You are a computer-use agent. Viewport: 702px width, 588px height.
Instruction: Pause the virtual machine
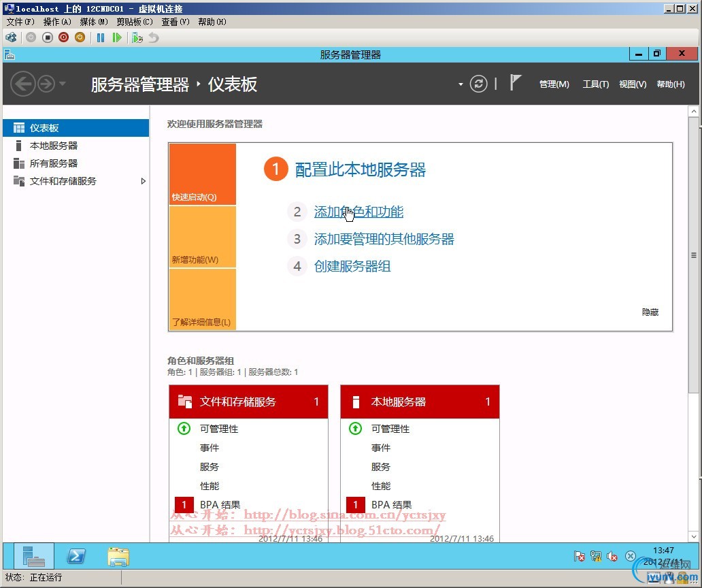(x=101, y=37)
